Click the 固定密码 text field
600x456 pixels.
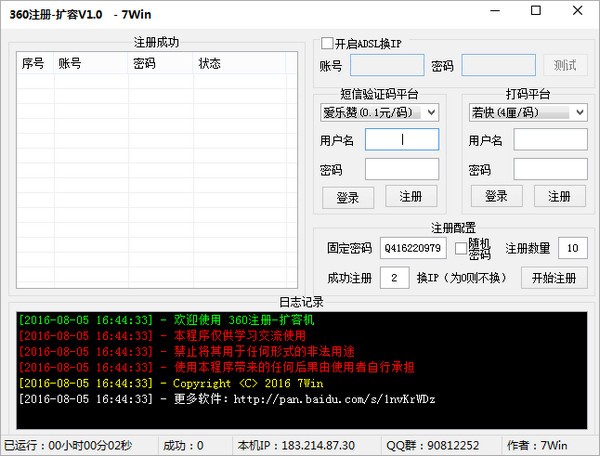[412, 248]
